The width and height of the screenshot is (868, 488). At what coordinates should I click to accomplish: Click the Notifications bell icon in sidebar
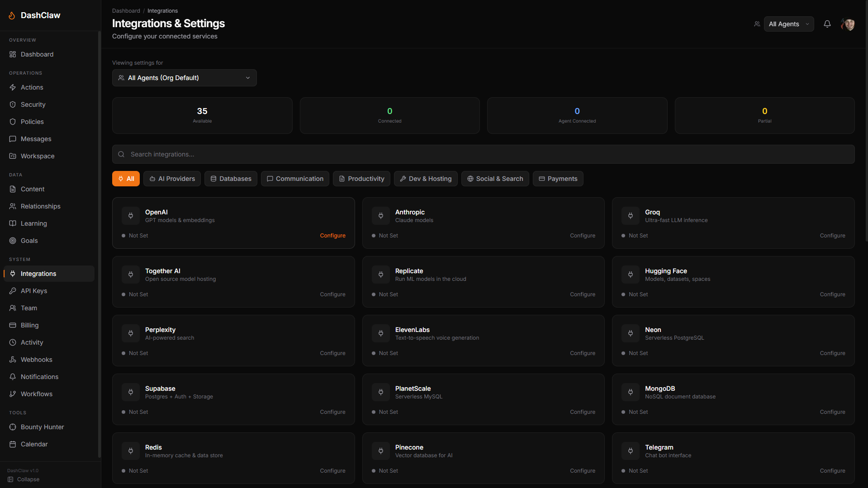(x=13, y=377)
